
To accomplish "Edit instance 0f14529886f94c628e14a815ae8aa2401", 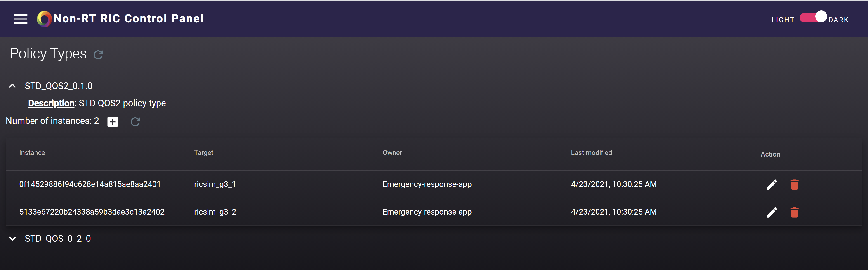I will [772, 184].
